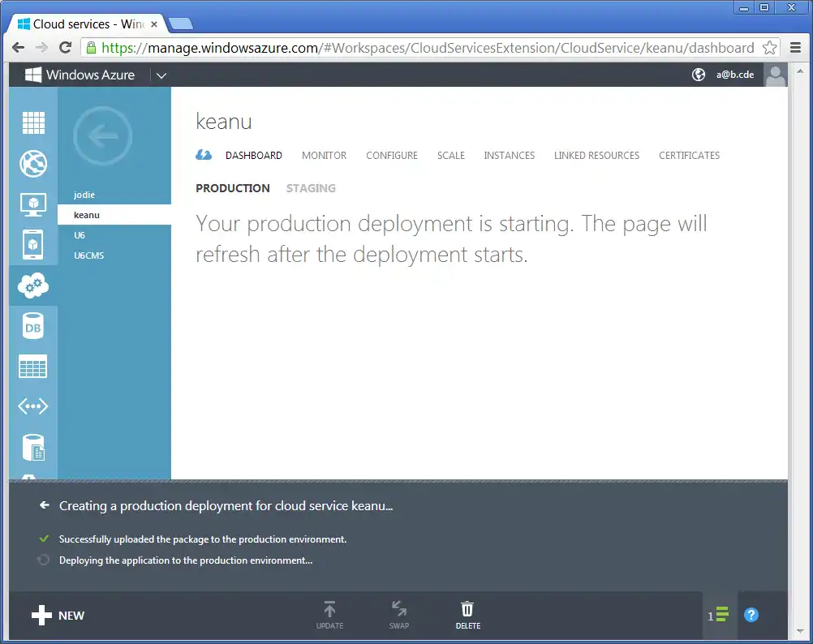Select the jodie cloud service
Image resolution: width=813 pixels, height=644 pixels.
pyautogui.click(x=114, y=195)
